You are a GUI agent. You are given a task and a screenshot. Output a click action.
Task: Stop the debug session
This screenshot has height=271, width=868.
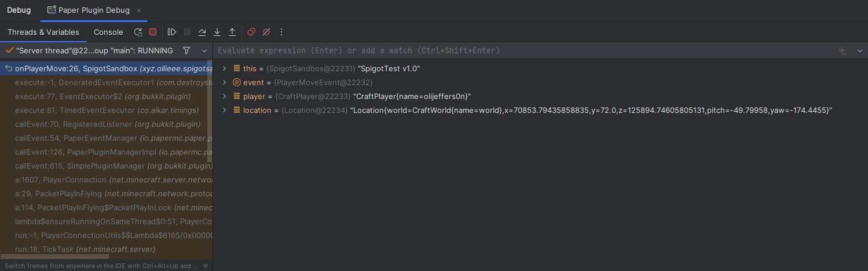click(x=153, y=32)
